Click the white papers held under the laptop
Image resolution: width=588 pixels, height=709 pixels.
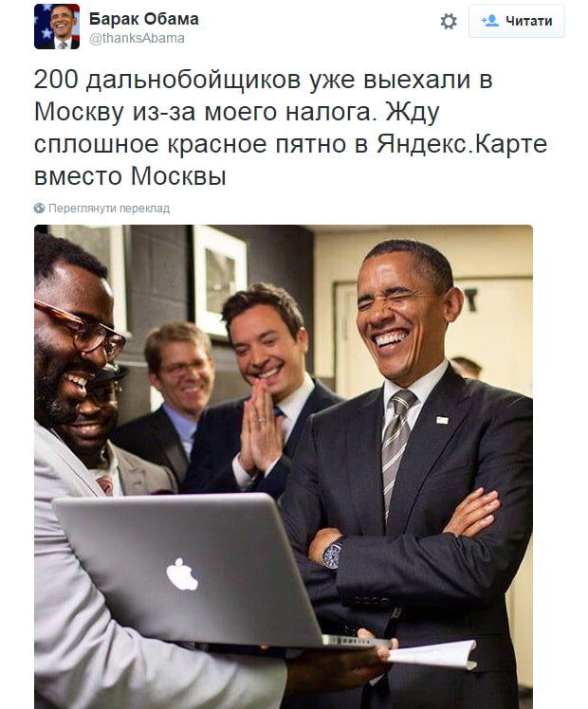[430, 654]
